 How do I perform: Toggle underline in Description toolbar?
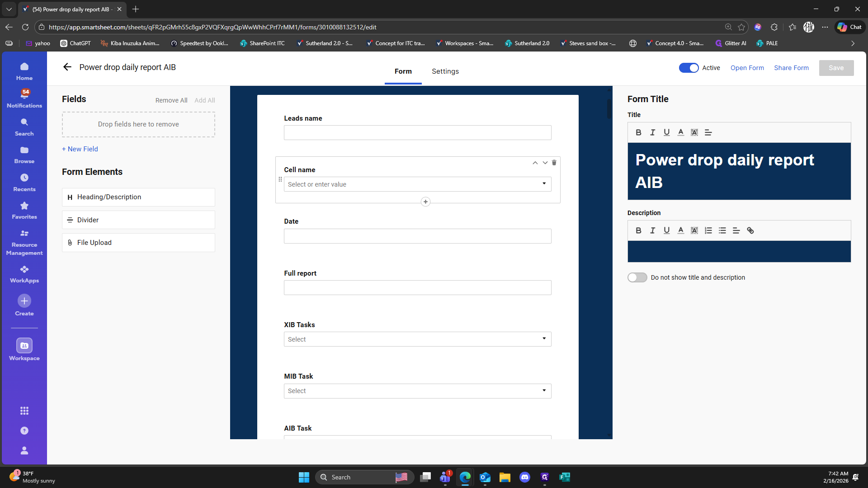coord(666,230)
